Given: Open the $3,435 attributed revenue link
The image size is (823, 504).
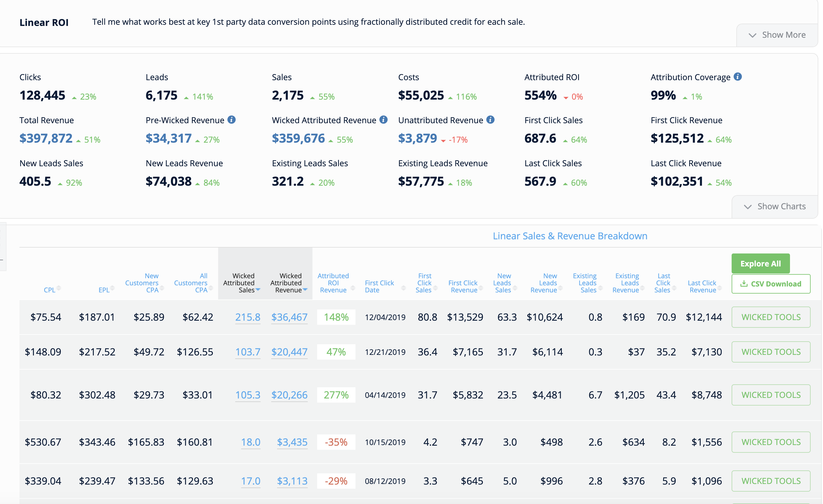Looking at the screenshot, I should coord(292,442).
